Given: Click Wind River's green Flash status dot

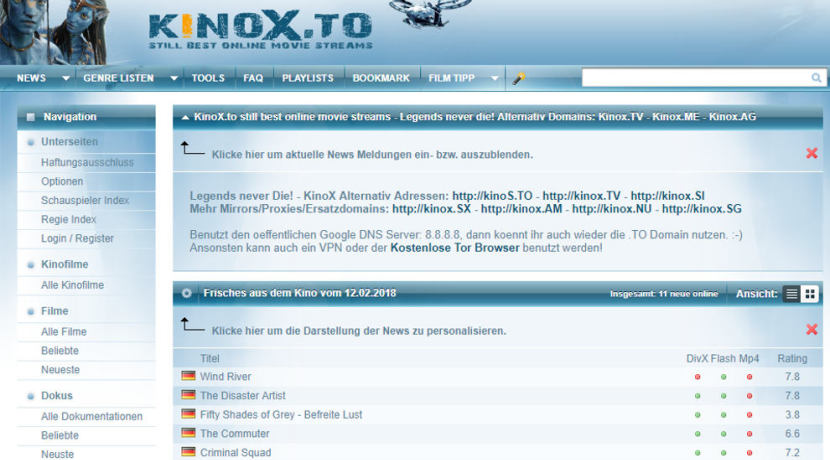Looking at the screenshot, I should click(724, 377).
